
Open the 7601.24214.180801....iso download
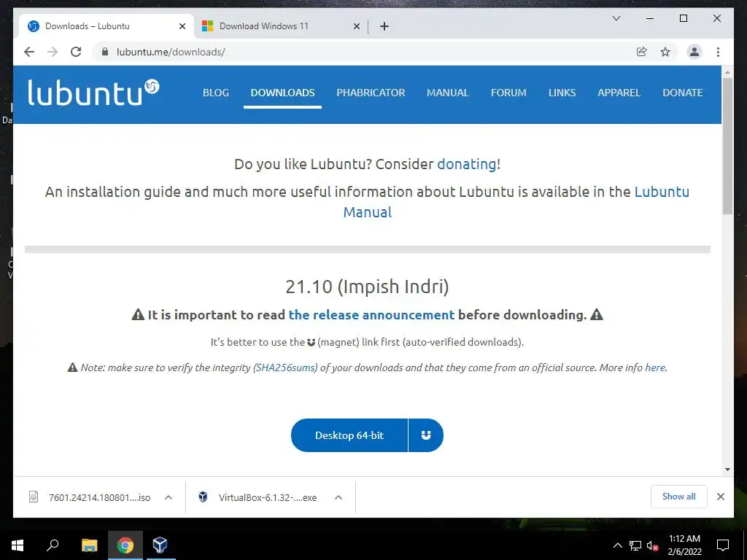tap(99, 497)
